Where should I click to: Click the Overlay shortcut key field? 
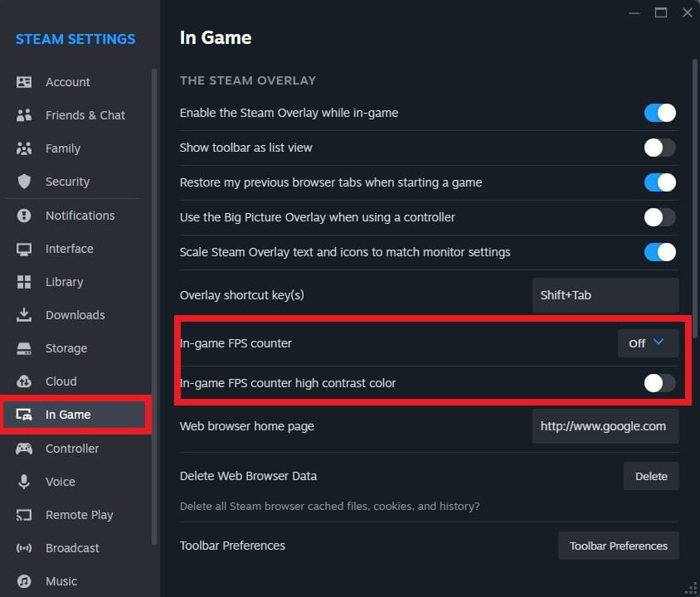(x=605, y=295)
